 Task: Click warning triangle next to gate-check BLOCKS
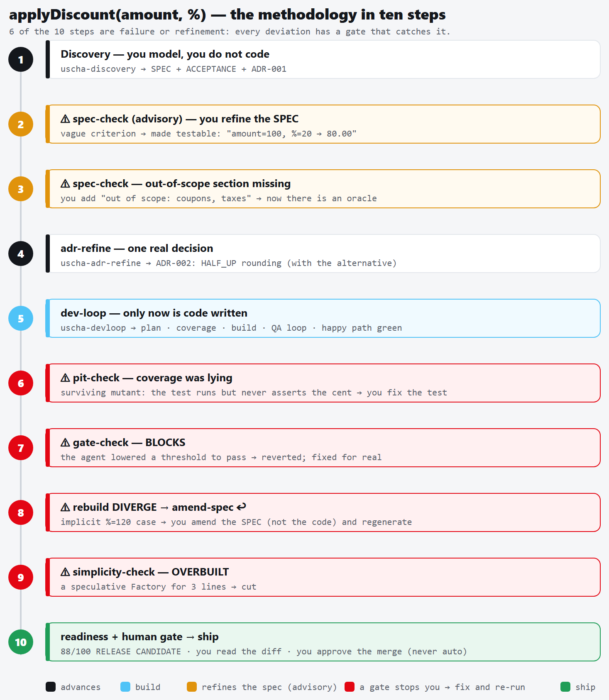pos(65,442)
